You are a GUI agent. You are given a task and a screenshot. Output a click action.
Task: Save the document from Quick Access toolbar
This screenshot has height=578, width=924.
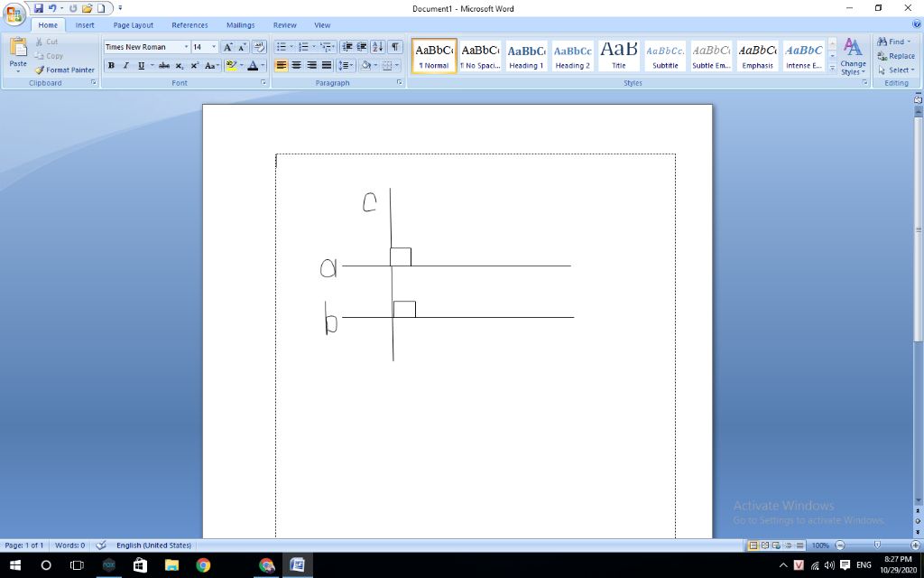(38, 8)
